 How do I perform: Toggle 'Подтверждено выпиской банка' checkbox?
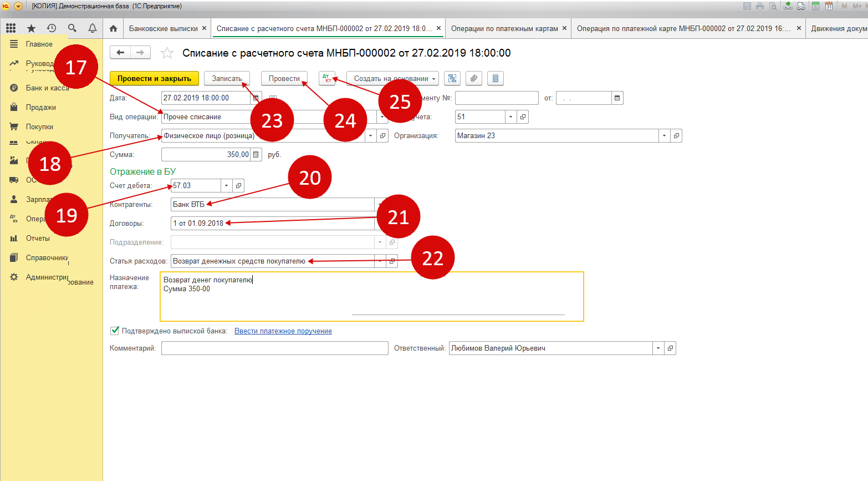pos(115,331)
